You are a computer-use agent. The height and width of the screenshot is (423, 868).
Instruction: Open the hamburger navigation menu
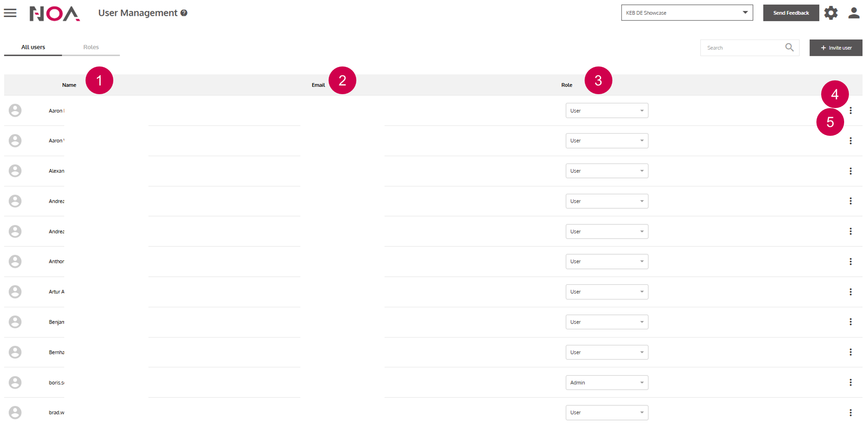10,13
